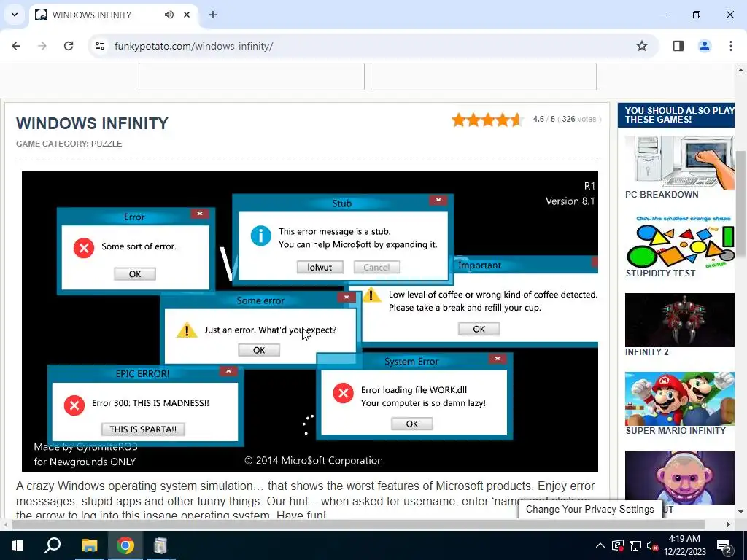Open site information icon in address bar
Image resolution: width=747 pixels, height=560 pixels.
(100, 46)
